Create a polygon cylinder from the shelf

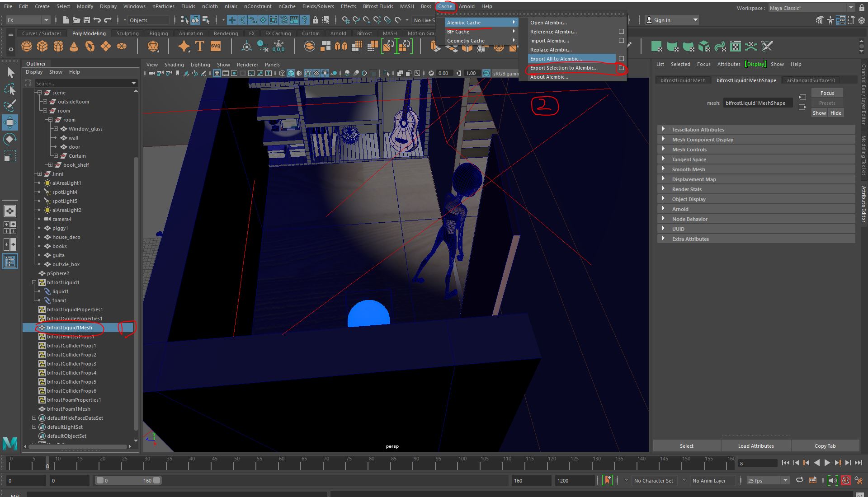pos(58,46)
